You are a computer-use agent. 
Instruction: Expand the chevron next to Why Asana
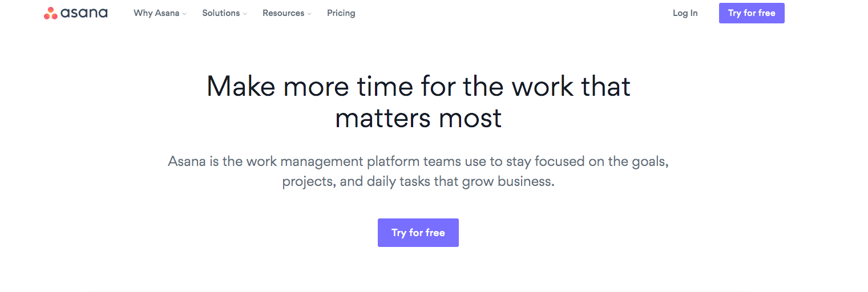click(x=184, y=14)
